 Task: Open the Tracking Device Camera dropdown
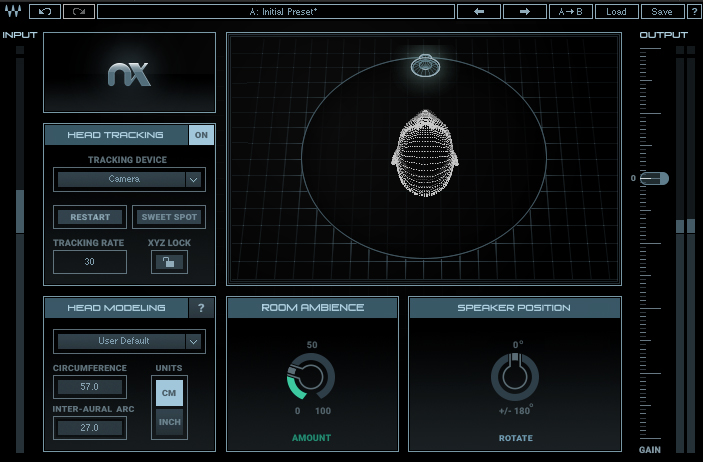pos(129,179)
